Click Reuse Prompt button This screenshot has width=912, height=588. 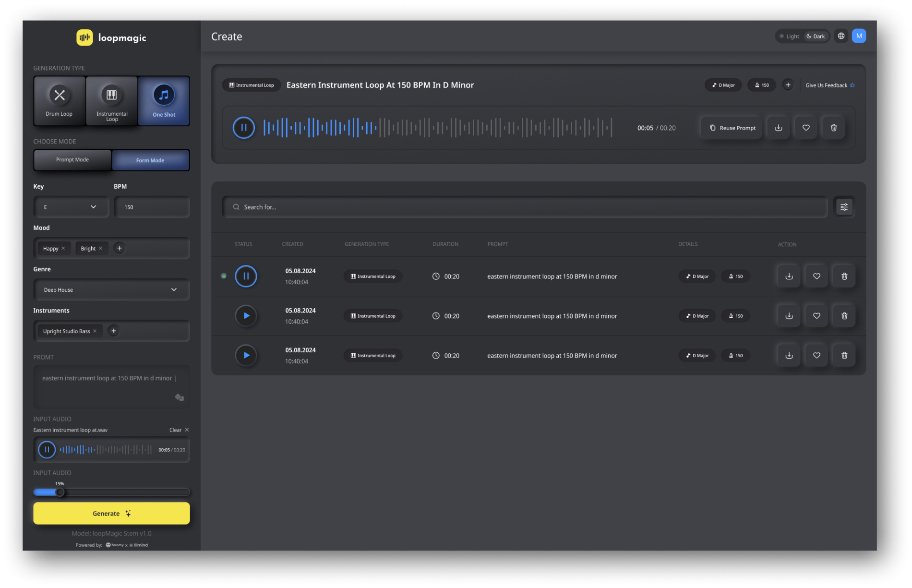[x=732, y=128]
